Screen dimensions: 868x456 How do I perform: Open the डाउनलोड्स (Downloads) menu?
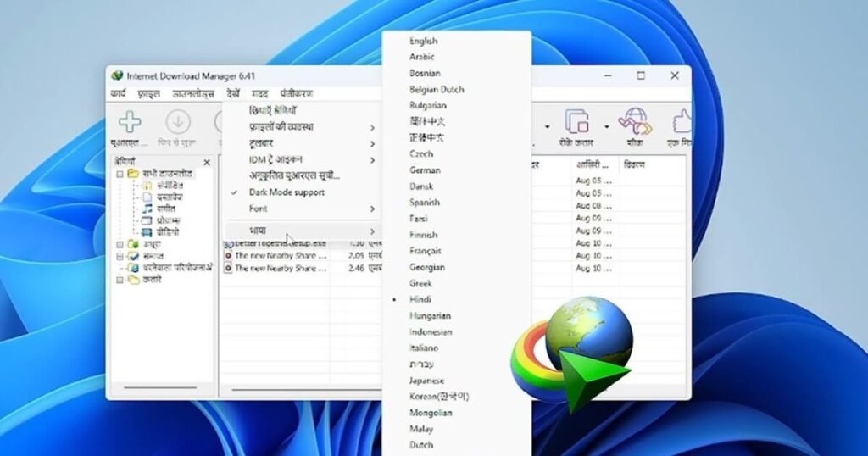(x=193, y=93)
